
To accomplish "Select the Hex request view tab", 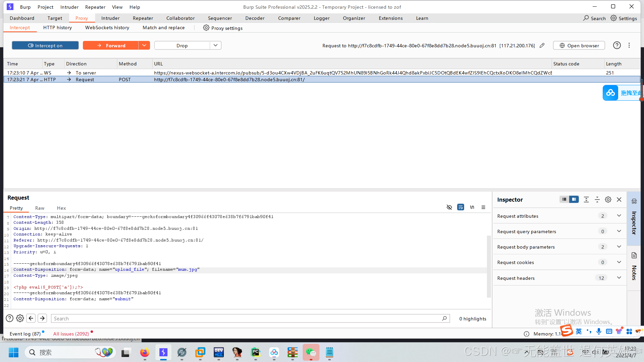I will [61, 208].
